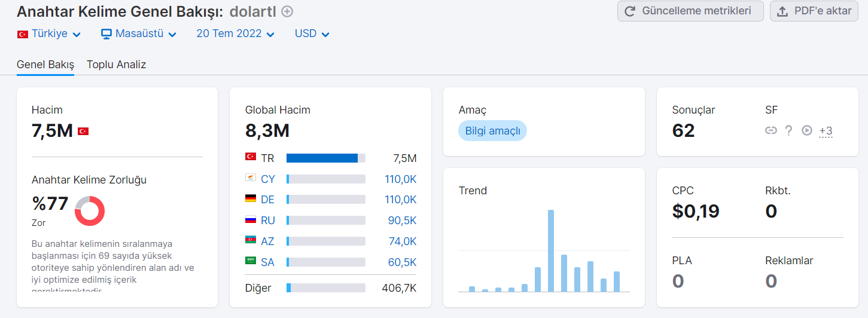Change currency via USD dropdown
The image size is (868, 318).
tap(312, 34)
